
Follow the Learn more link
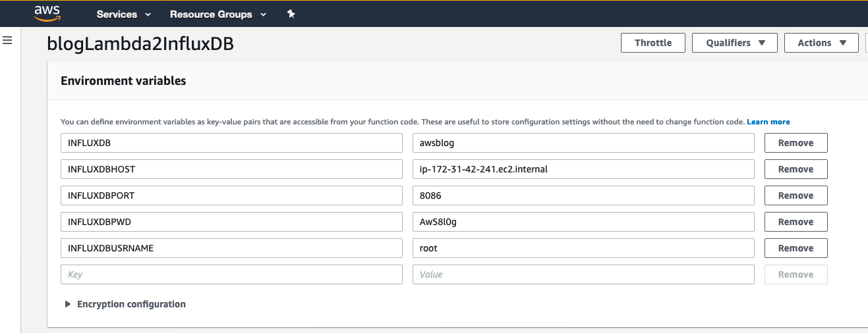click(x=768, y=122)
